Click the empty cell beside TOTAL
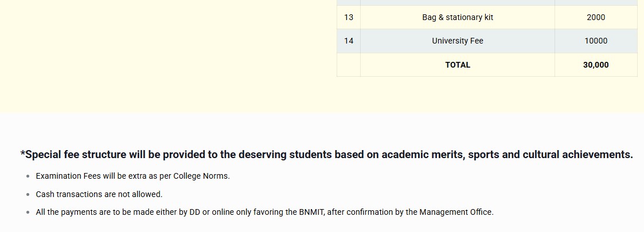 pos(349,65)
